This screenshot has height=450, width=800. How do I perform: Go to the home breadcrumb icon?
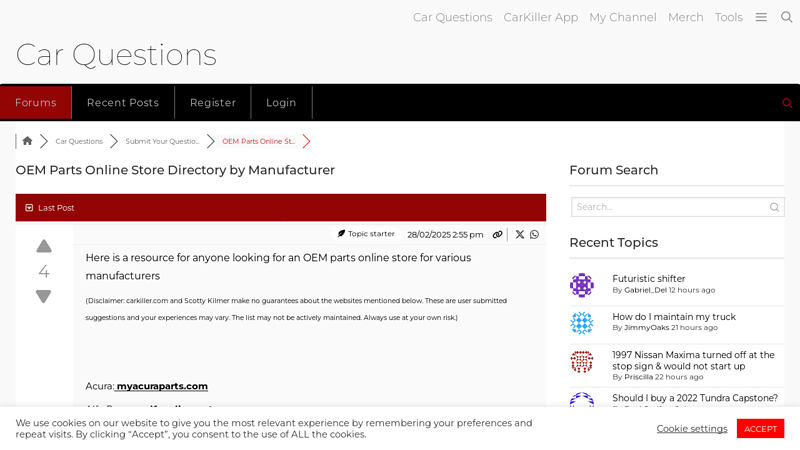click(x=27, y=141)
